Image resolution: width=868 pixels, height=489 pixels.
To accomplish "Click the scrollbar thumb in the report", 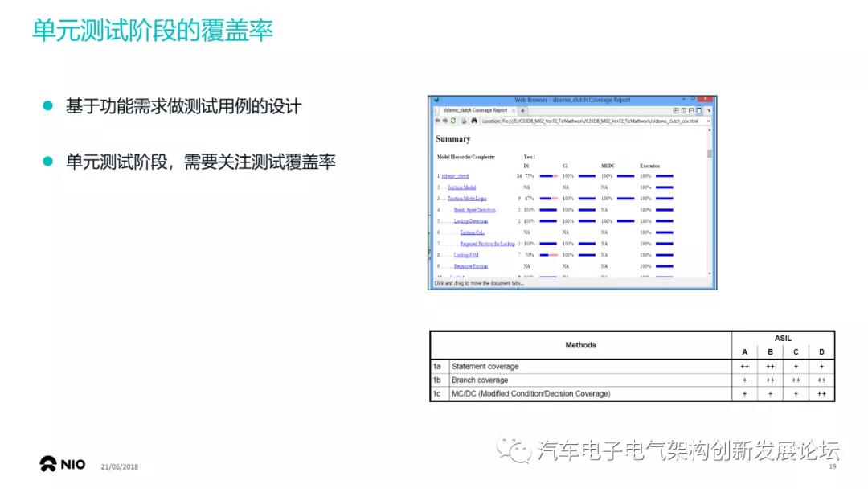I will [710, 154].
